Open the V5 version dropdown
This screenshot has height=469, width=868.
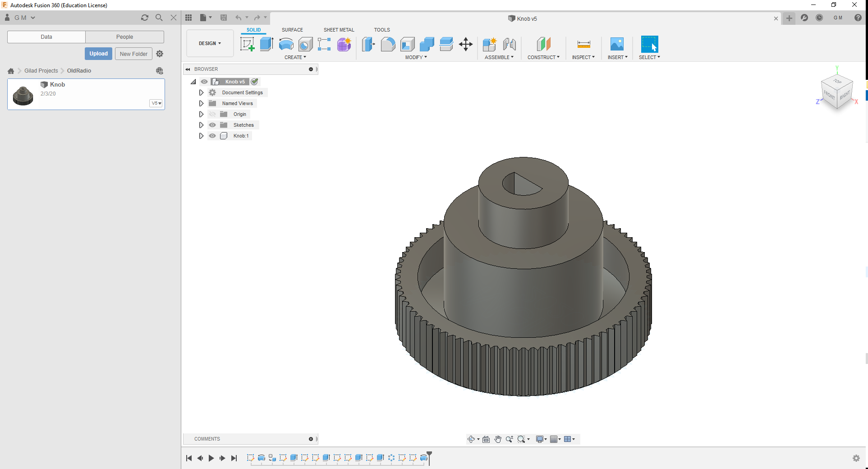coord(156,103)
